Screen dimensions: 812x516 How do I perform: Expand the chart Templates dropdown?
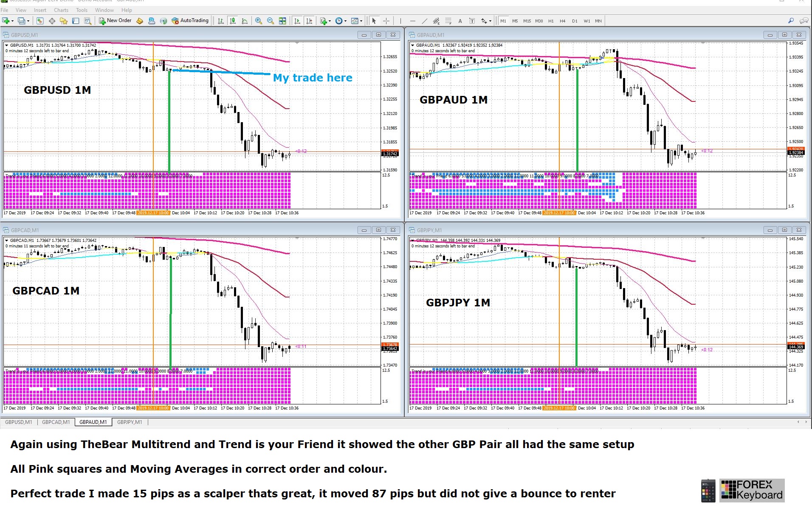[x=361, y=21]
